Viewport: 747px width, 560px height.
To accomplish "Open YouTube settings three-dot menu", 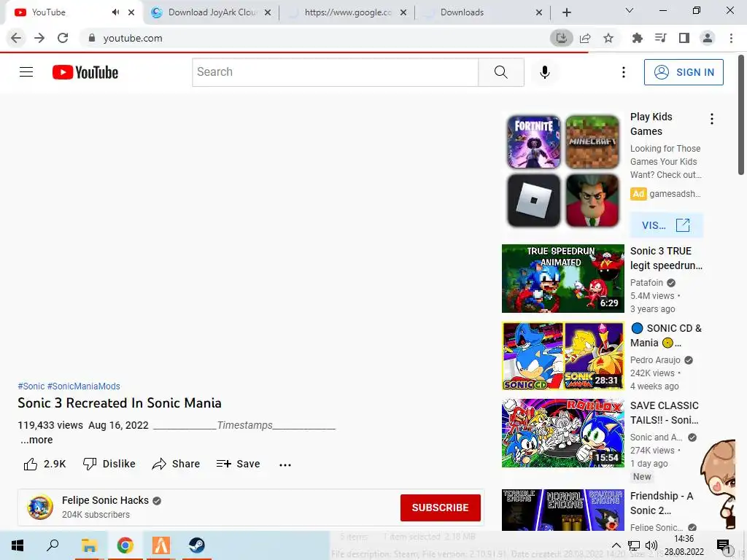I will (x=623, y=72).
